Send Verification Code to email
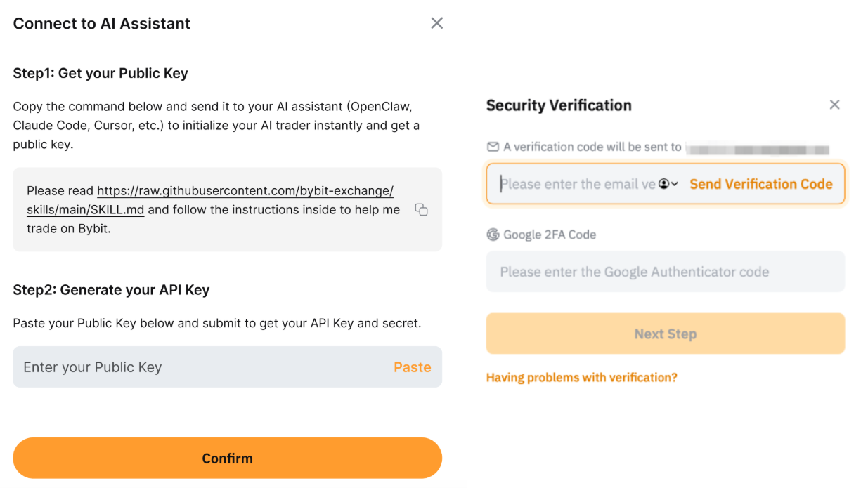 click(760, 184)
